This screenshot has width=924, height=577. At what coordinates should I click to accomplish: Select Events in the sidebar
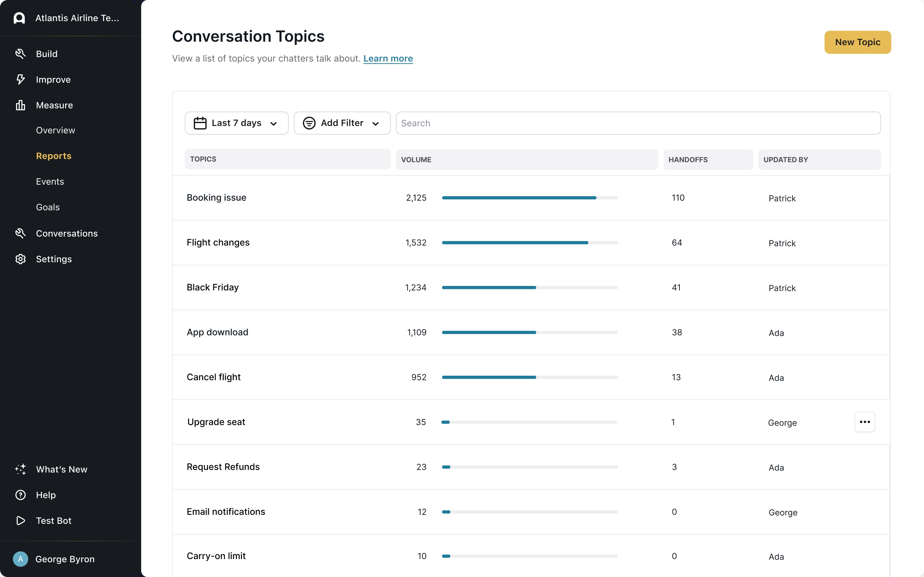coord(50,182)
